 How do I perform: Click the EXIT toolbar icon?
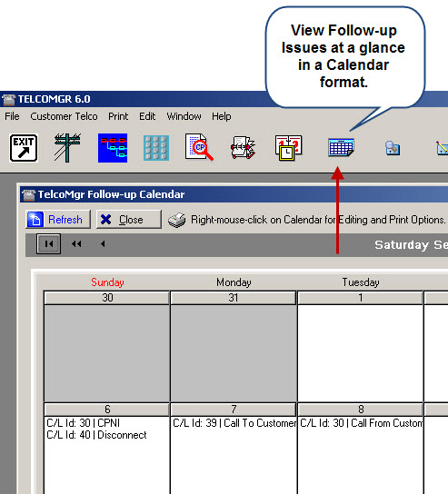tap(24, 148)
